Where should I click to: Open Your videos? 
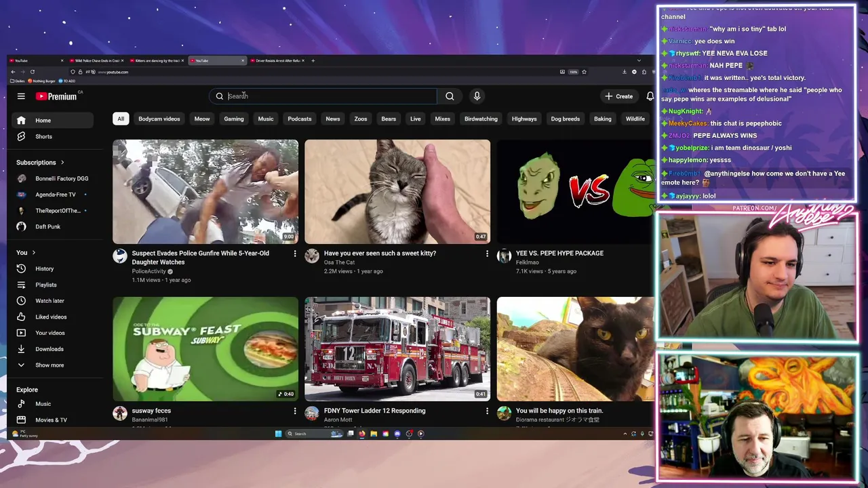52,333
